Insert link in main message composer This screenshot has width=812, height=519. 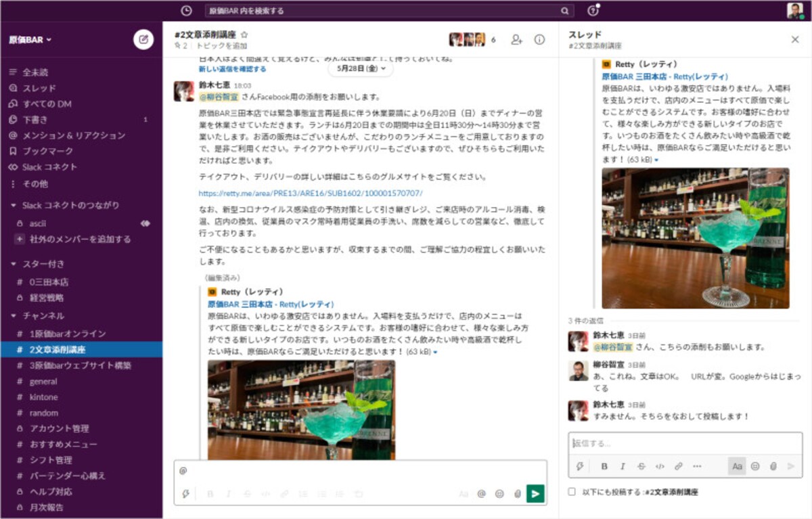pos(284,494)
